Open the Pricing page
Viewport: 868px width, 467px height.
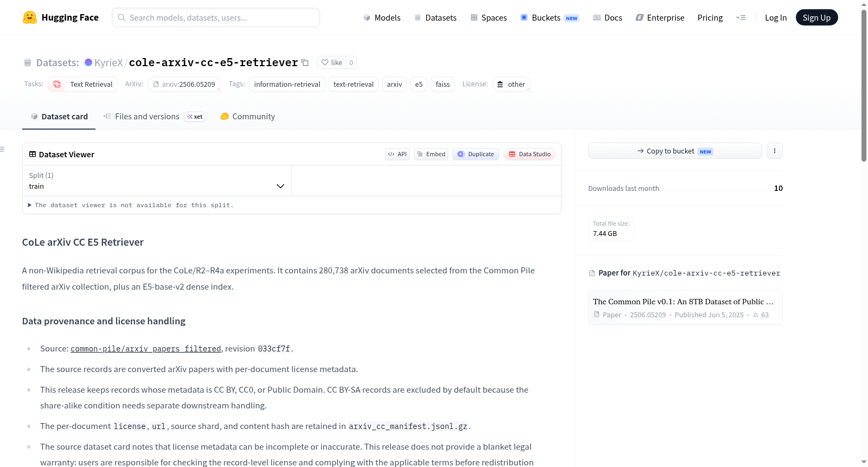tap(710, 17)
